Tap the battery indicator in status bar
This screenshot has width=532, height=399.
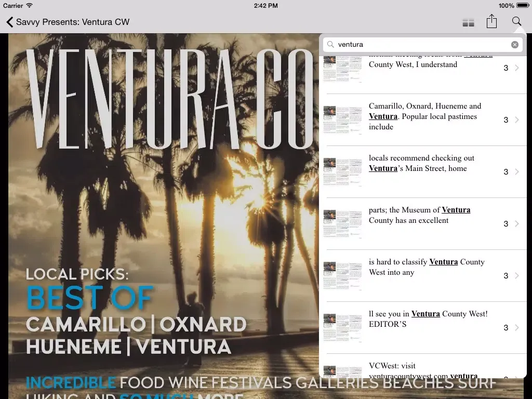pyautogui.click(x=523, y=5)
